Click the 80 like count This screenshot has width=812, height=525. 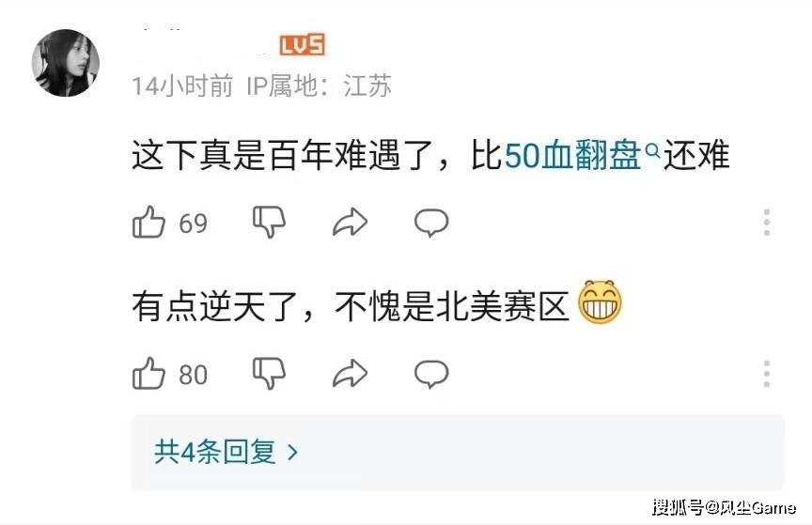click(x=194, y=375)
